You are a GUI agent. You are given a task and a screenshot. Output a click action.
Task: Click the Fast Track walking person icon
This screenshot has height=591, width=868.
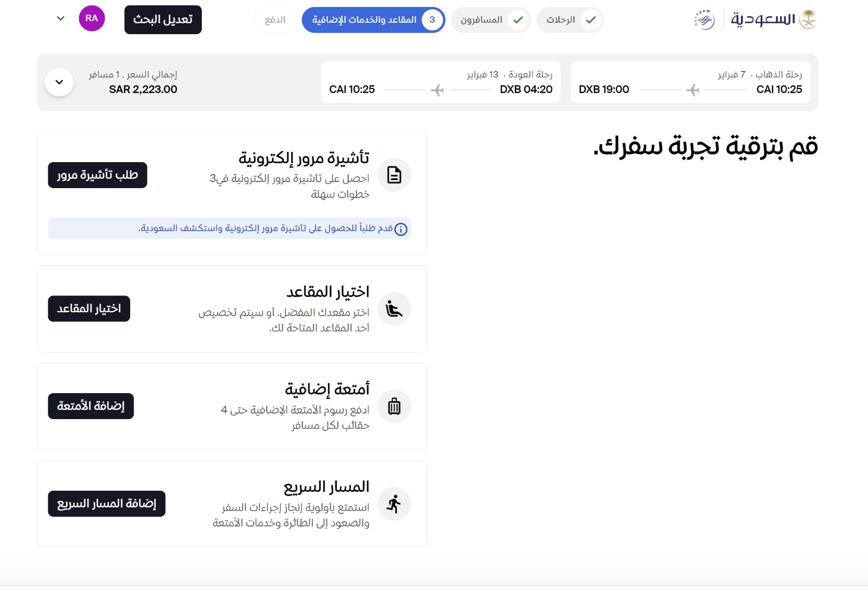pyautogui.click(x=394, y=504)
